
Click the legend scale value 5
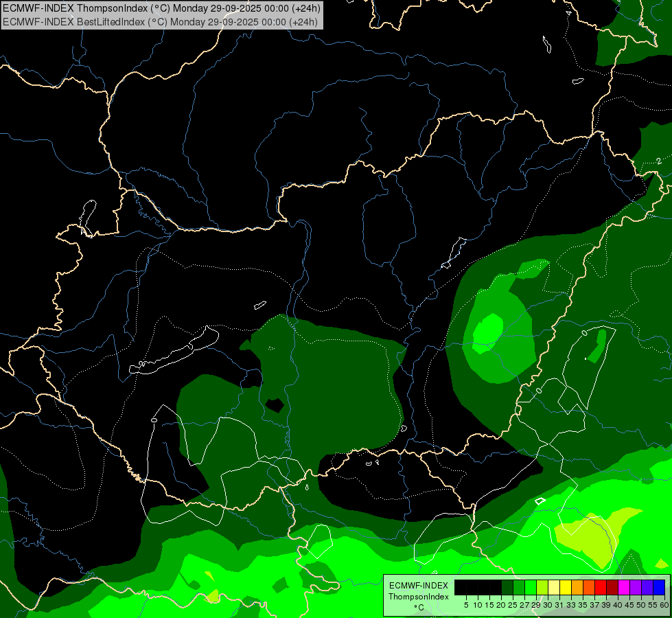466,605
